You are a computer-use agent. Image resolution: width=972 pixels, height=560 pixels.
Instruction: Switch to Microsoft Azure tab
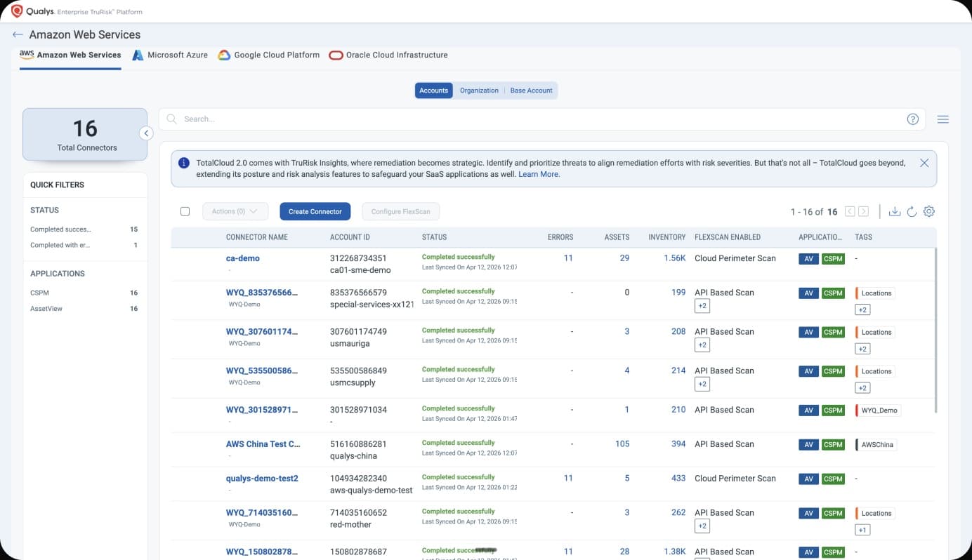coord(169,55)
